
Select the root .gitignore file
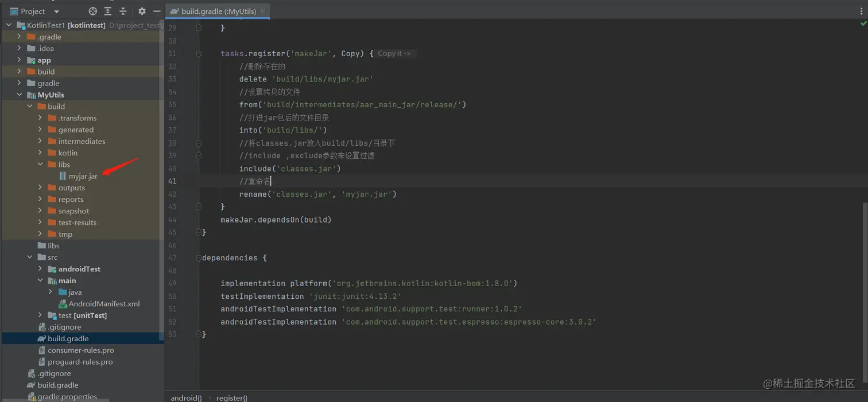54,373
